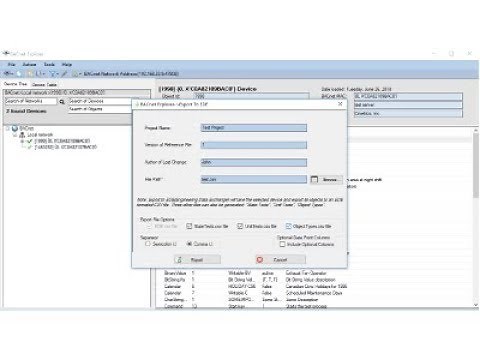Toggle the Unit Texts csv file checkbox
480x360 pixels.
pos(240,226)
